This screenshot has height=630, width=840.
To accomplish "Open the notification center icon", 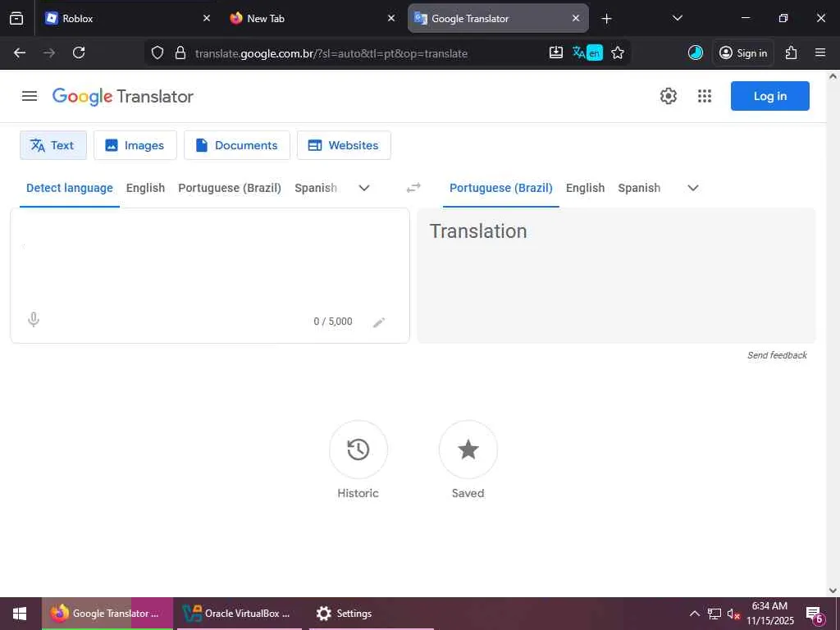I will click(815, 614).
